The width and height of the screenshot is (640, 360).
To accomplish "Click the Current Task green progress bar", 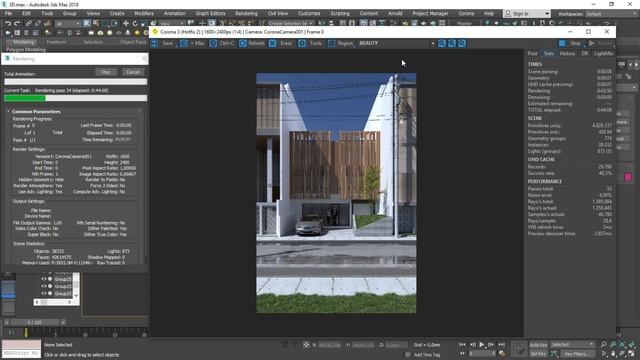I will click(76, 98).
